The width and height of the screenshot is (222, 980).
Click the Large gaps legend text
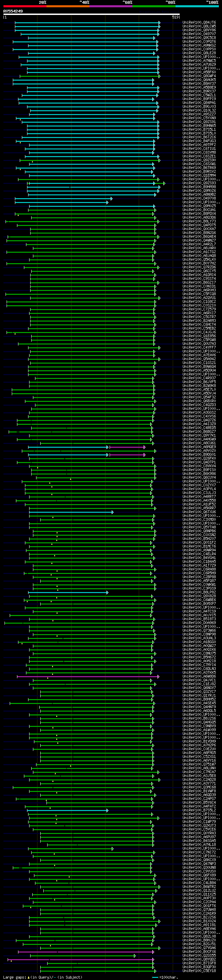(15, 977)
